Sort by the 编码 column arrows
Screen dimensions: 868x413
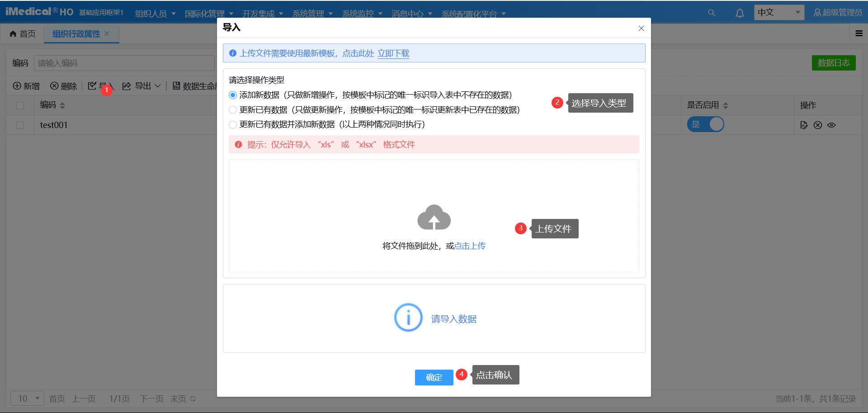coord(62,105)
